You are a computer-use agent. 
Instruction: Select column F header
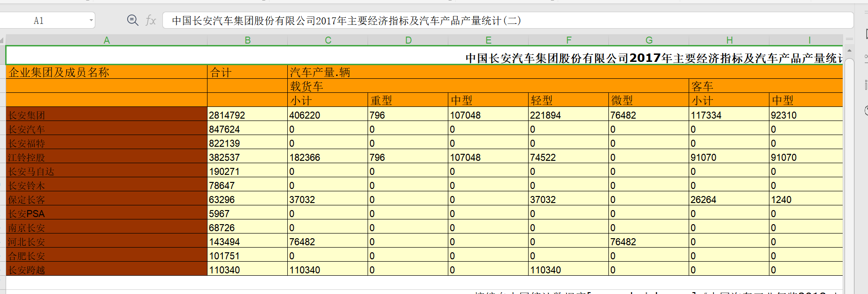[x=568, y=40]
